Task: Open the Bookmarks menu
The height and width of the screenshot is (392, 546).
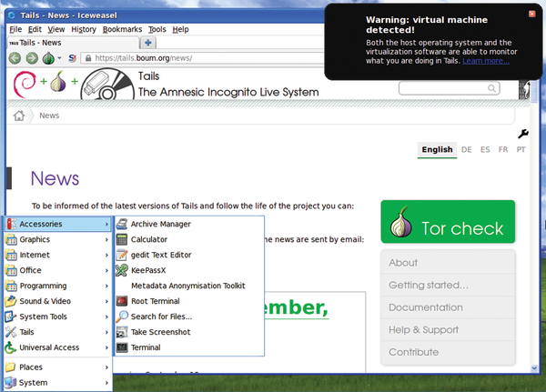Action: [x=122, y=29]
